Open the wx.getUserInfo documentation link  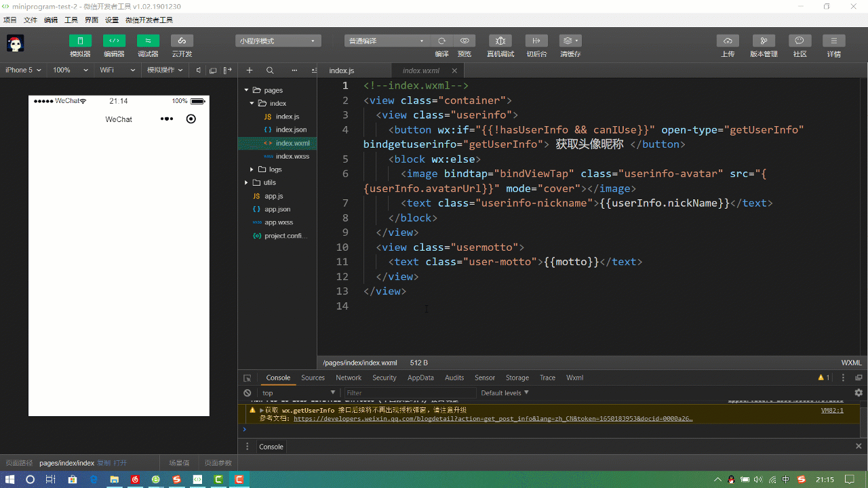click(x=492, y=418)
